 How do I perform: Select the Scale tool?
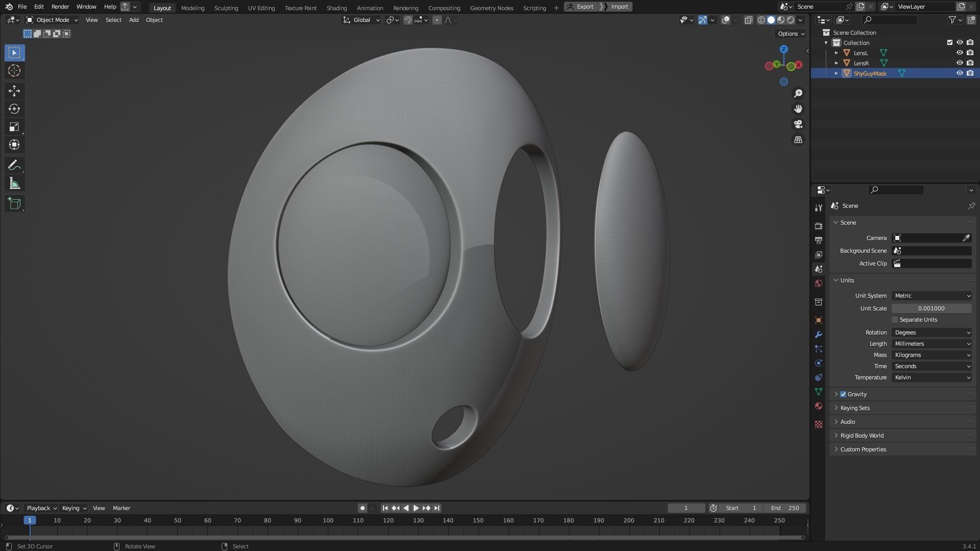pos(14,127)
